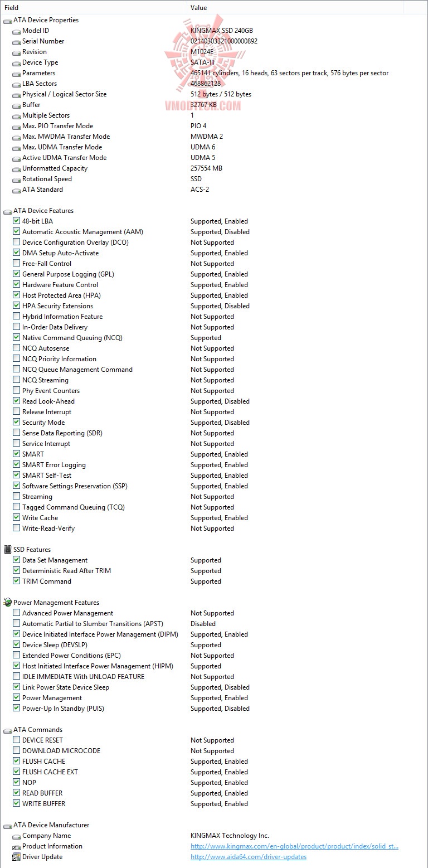Viewport: 428px width, 868px height.
Task: Click the icon next to Max. PIO Transfer Mode
Action: coord(16,127)
